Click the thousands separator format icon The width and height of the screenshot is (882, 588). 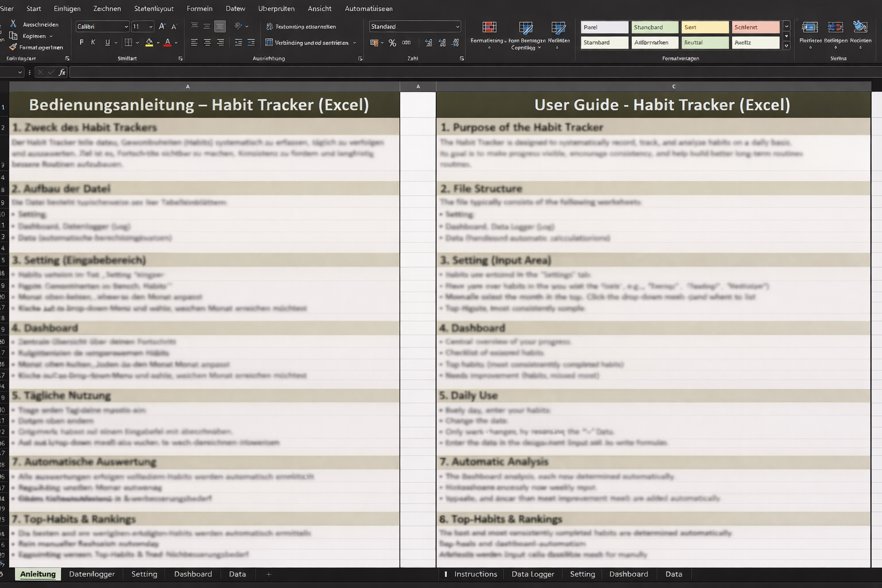406,43
